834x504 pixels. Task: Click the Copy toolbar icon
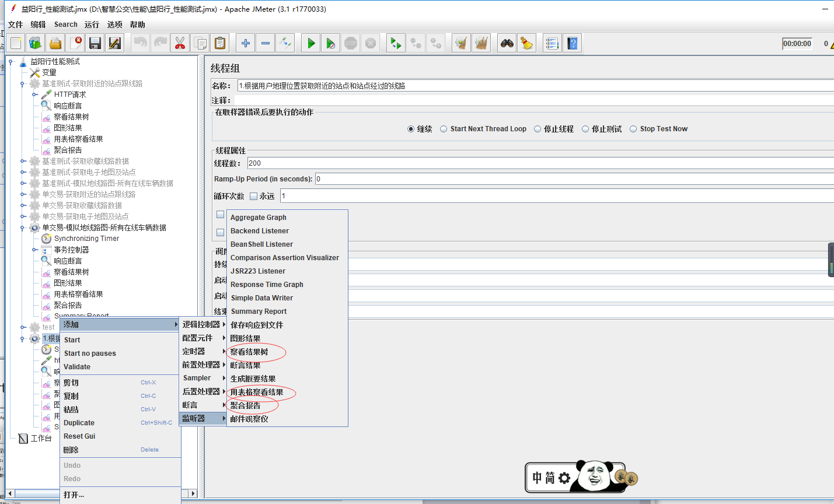point(200,43)
